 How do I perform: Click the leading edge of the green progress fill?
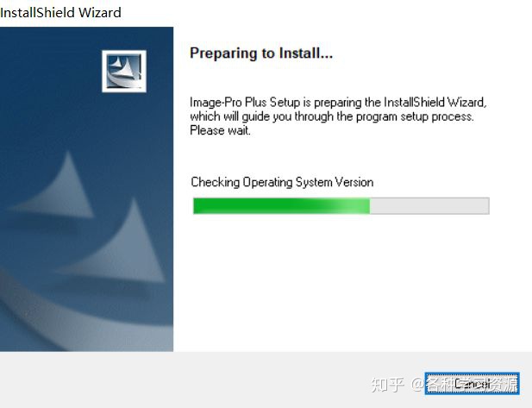367,206
